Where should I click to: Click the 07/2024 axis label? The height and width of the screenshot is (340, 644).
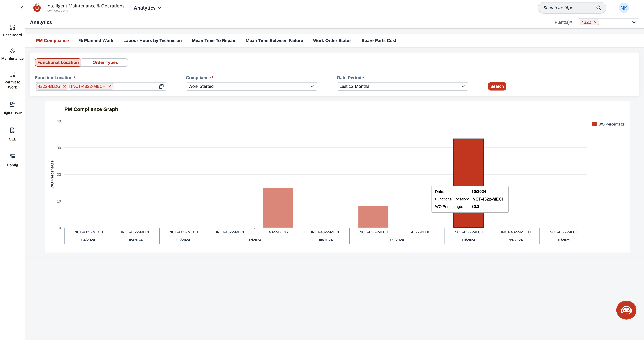pos(254,240)
